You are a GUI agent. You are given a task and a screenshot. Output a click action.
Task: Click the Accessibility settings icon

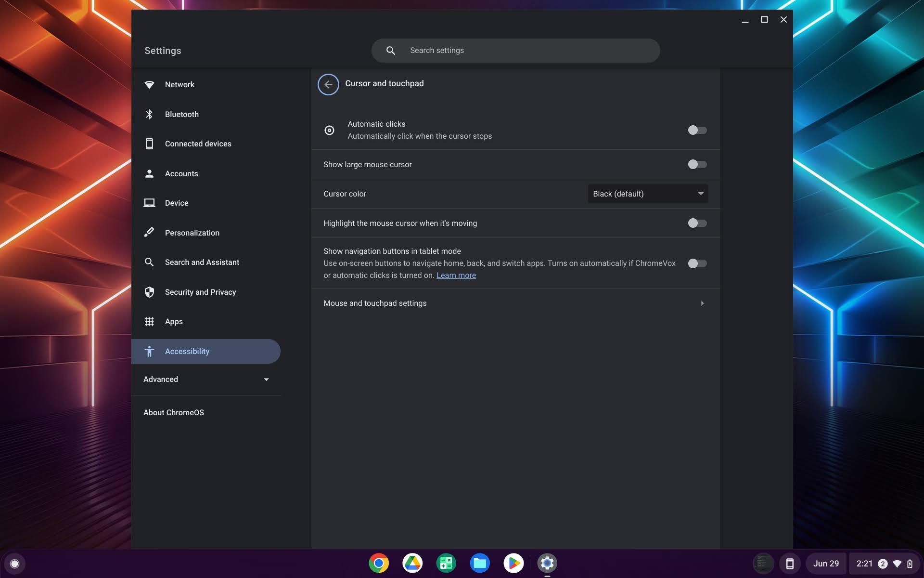149,351
